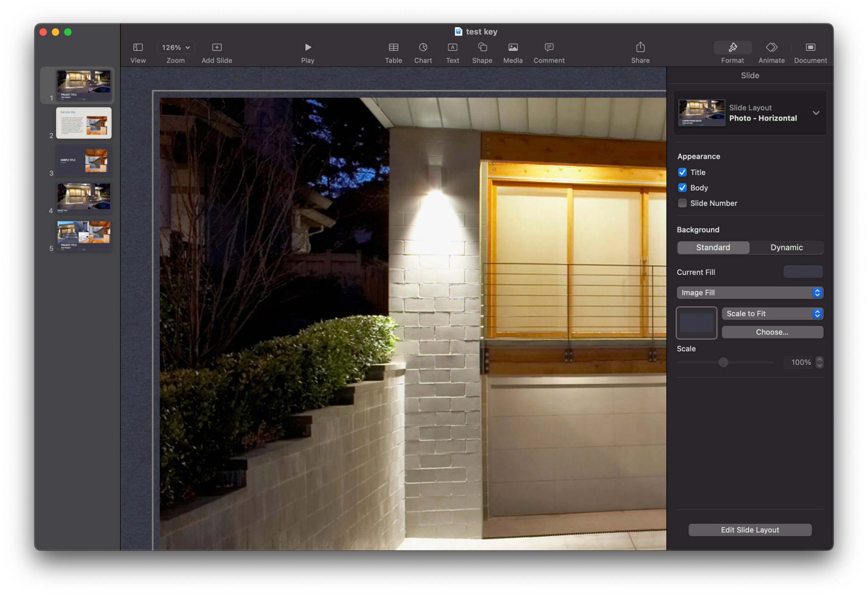
Task: Click the Edit Slide Layout button
Action: point(749,529)
